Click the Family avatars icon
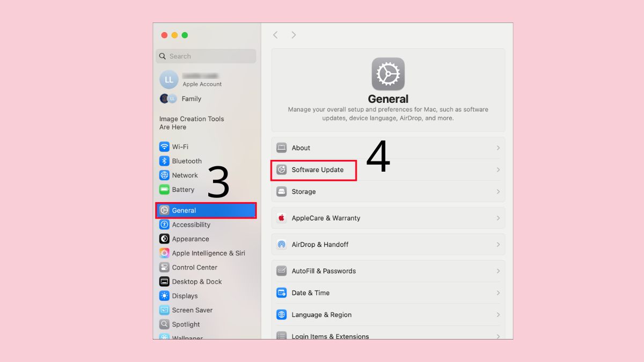This screenshot has height=362, width=644. click(x=169, y=99)
